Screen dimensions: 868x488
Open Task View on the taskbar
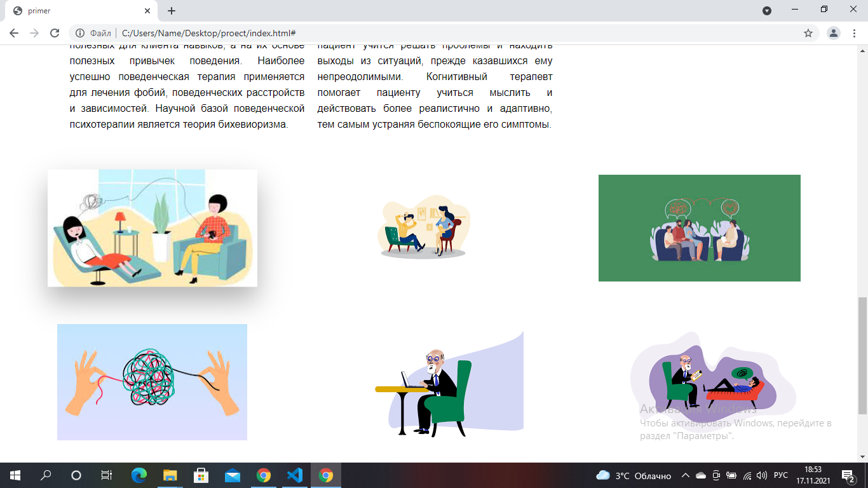click(x=107, y=475)
